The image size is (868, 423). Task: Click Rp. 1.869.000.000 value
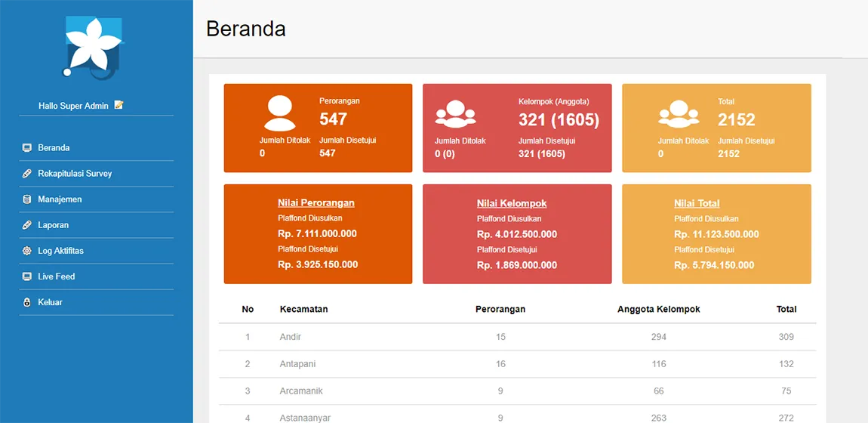(517, 265)
